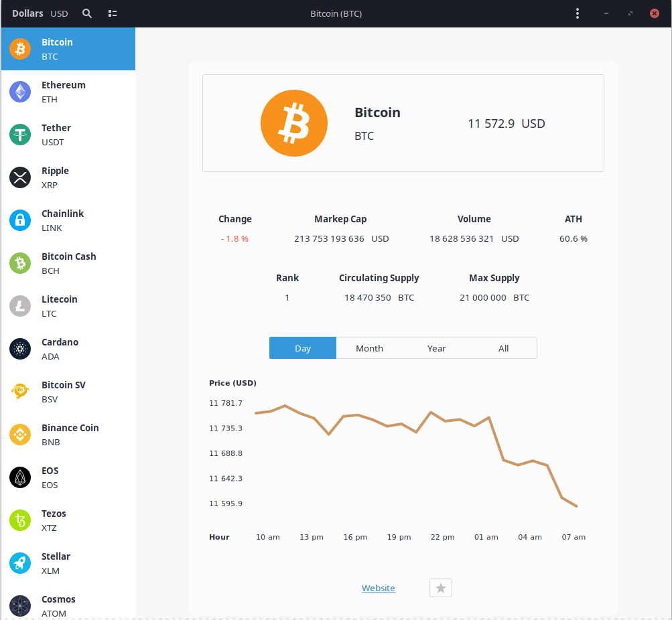Screen dimensions: 672x620
Task: Select Litecoin in the coin list
Action: point(68,306)
